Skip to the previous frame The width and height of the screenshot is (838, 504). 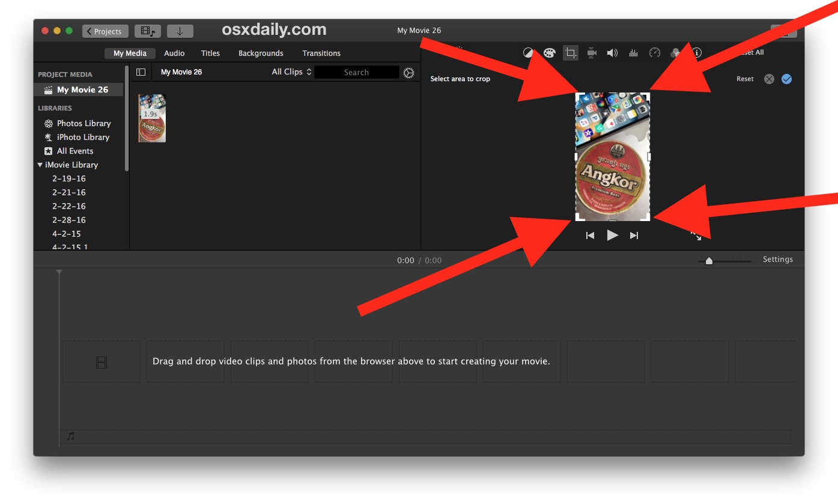tap(590, 235)
